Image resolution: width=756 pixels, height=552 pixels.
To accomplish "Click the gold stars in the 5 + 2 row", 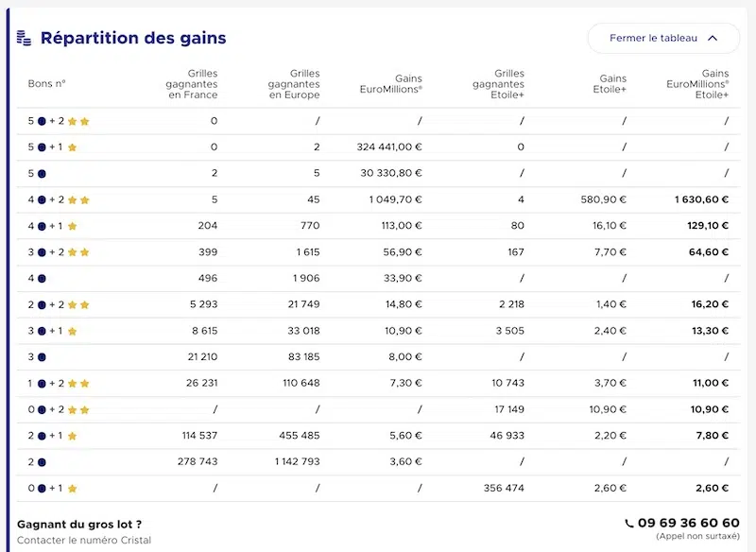I will point(78,122).
